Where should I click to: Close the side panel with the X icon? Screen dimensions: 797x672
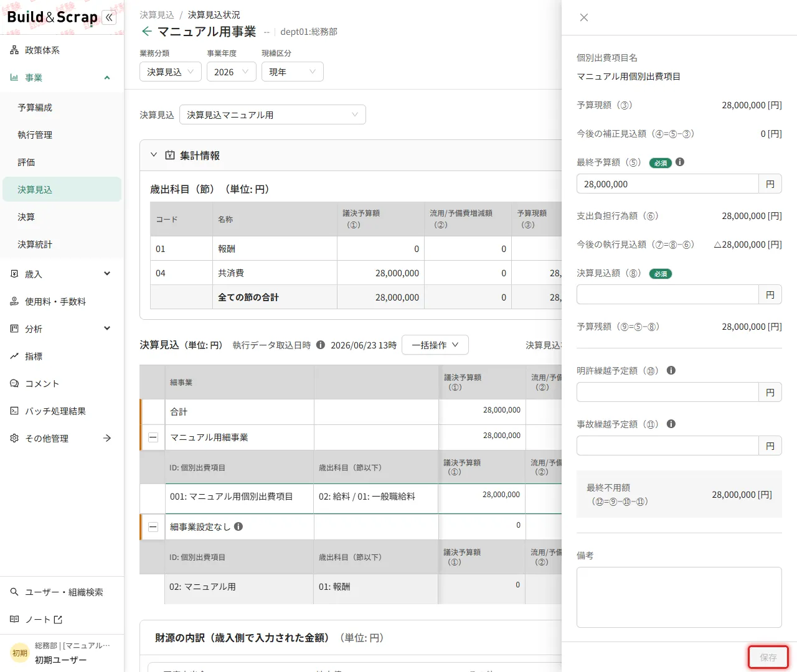point(584,17)
